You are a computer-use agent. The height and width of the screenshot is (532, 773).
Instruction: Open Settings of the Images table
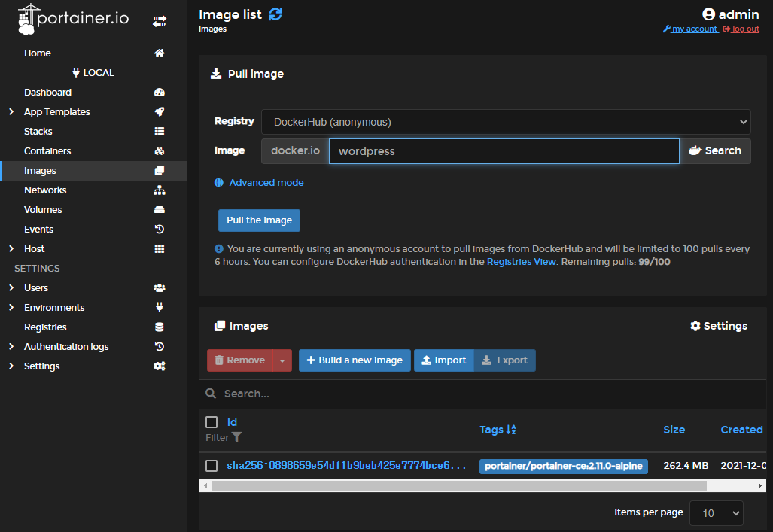tap(719, 326)
